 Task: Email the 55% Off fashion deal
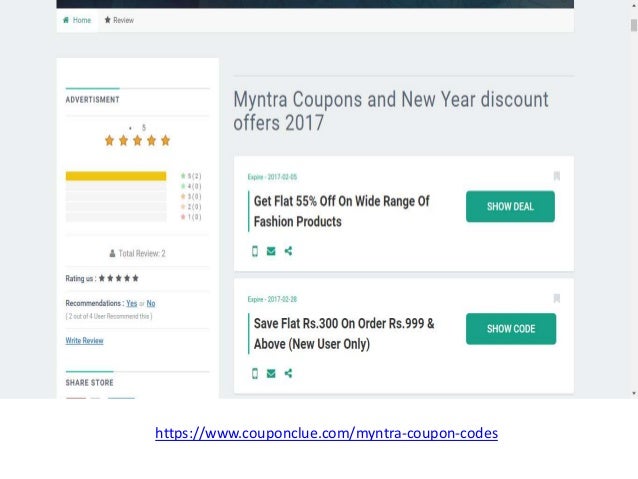(x=271, y=251)
